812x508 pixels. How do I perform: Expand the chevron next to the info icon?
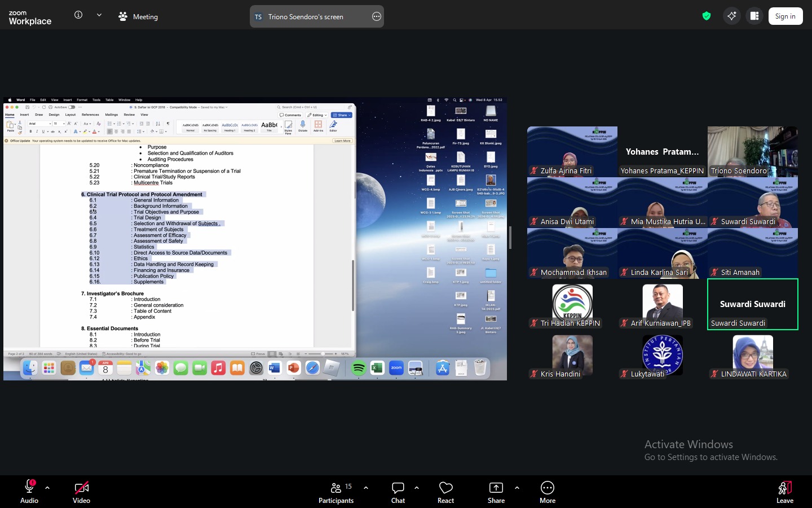(99, 15)
